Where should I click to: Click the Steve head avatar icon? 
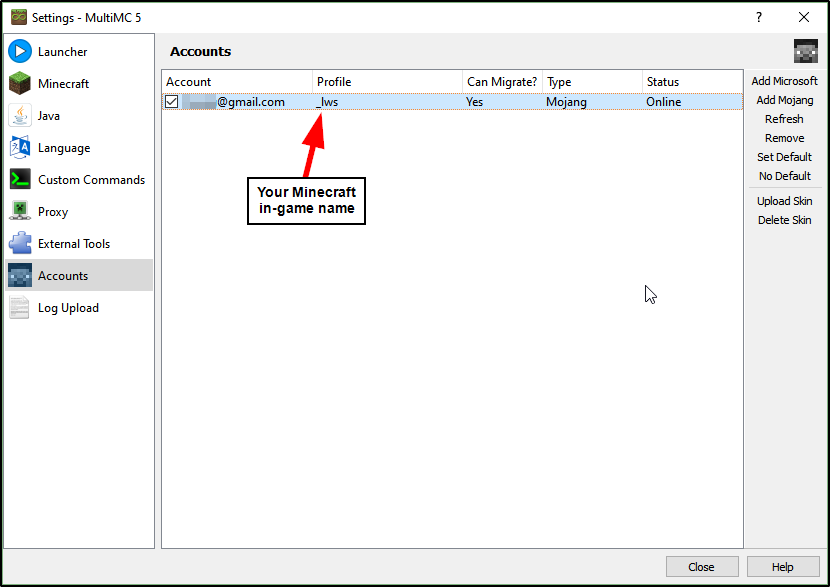pyautogui.click(x=805, y=52)
